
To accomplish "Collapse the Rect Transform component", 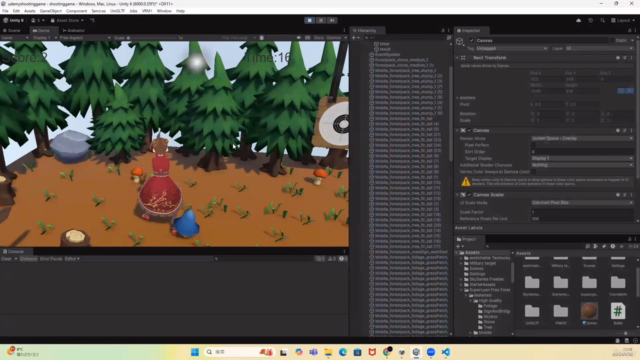I will (458, 58).
